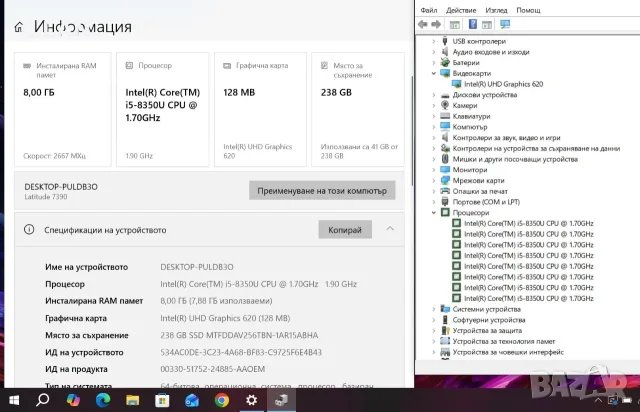The image size is (640, 412).
Task: Open the Помощ menu
Action: [528, 10]
